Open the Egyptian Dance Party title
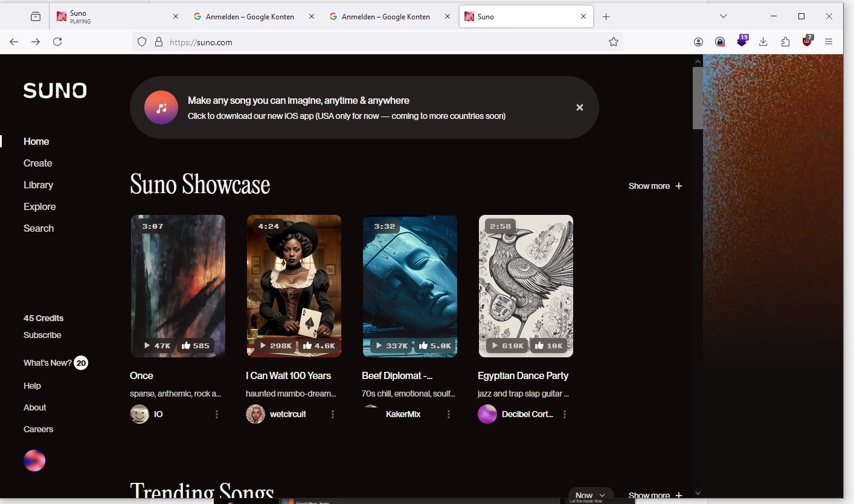 click(523, 375)
